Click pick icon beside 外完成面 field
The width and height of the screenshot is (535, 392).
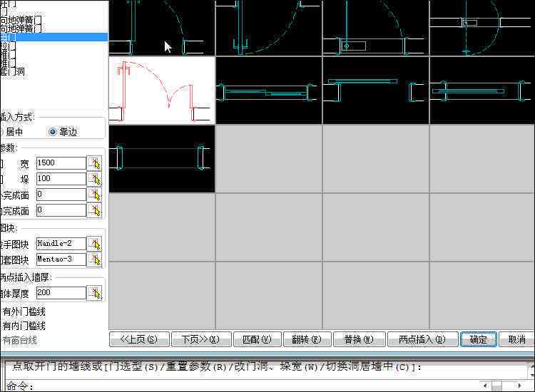[94, 195]
